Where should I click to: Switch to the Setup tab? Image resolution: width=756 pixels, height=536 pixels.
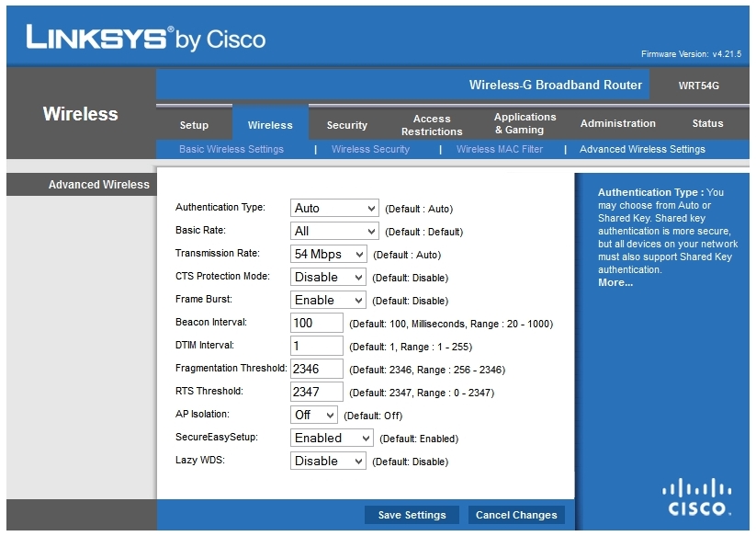196,124
